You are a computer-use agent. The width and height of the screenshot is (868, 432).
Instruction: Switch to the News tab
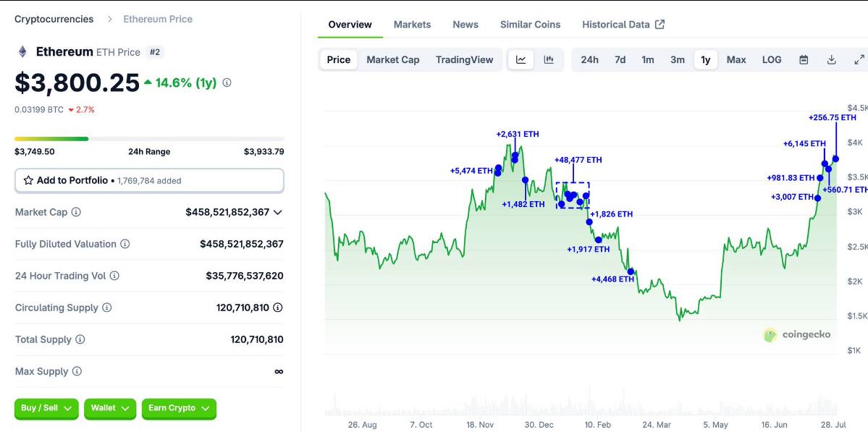(x=465, y=25)
